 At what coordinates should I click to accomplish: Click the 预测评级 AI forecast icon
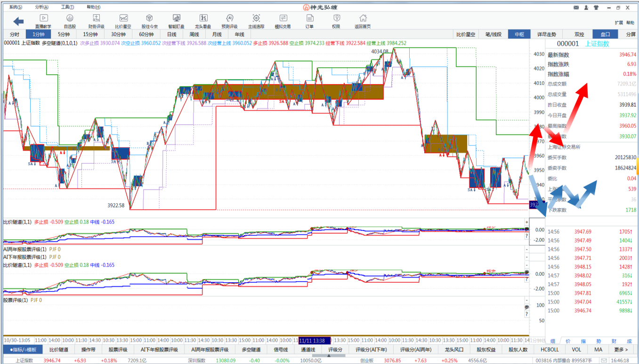pyautogui.click(x=229, y=21)
